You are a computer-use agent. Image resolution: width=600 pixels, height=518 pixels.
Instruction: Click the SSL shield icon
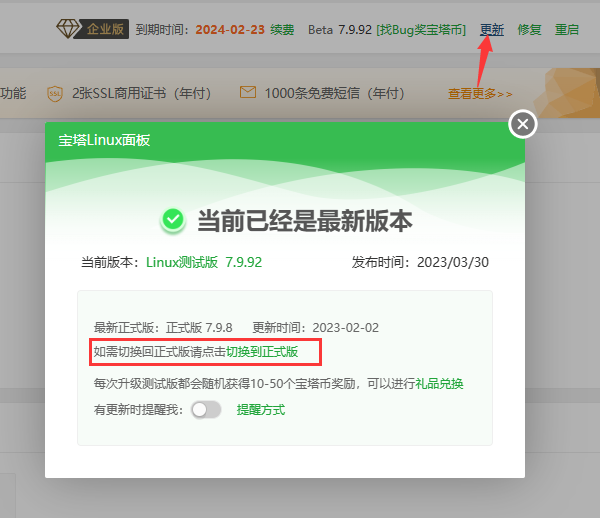pos(55,93)
